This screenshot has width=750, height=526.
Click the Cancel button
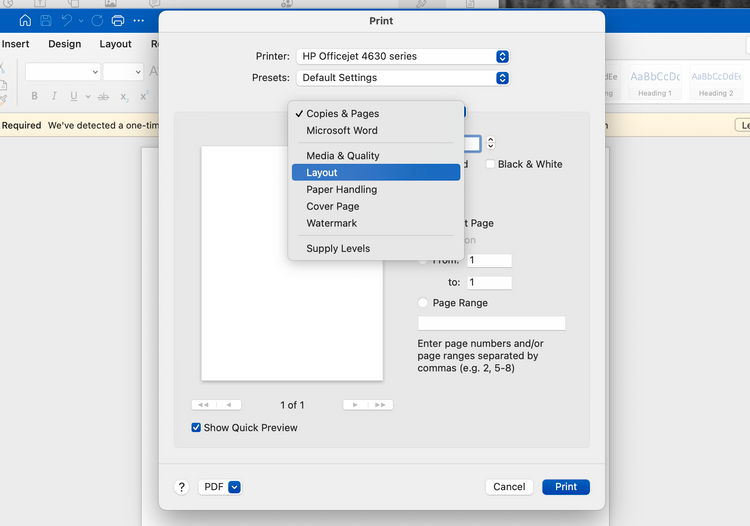pos(509,487)
